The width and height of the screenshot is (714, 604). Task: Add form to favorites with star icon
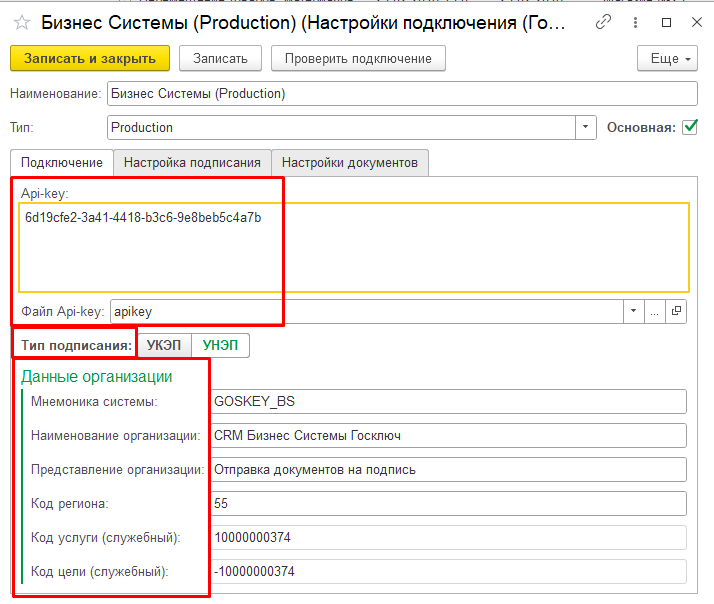pyautogui.click(x=21, y=22)
